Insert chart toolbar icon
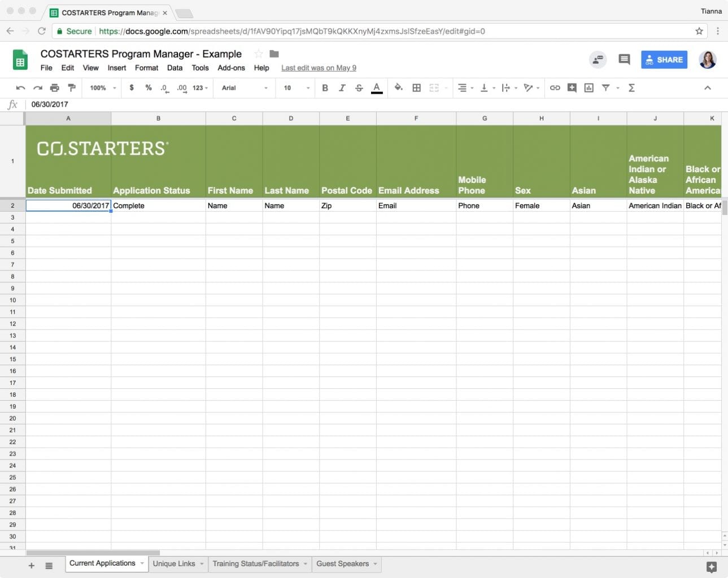 588,88
